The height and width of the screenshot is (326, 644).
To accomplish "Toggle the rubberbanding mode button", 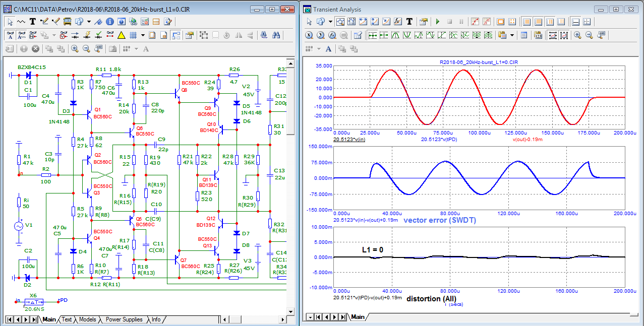I will point(176,35).
